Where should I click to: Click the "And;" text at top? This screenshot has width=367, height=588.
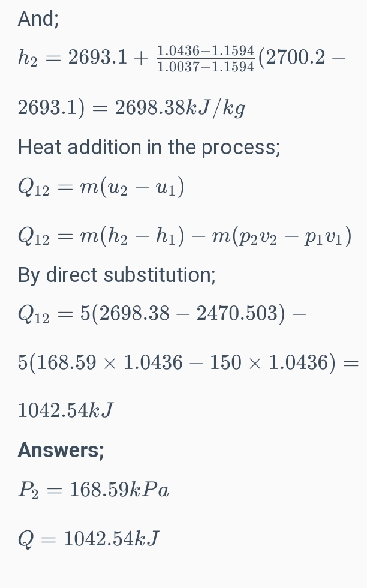tap(38, 19)
